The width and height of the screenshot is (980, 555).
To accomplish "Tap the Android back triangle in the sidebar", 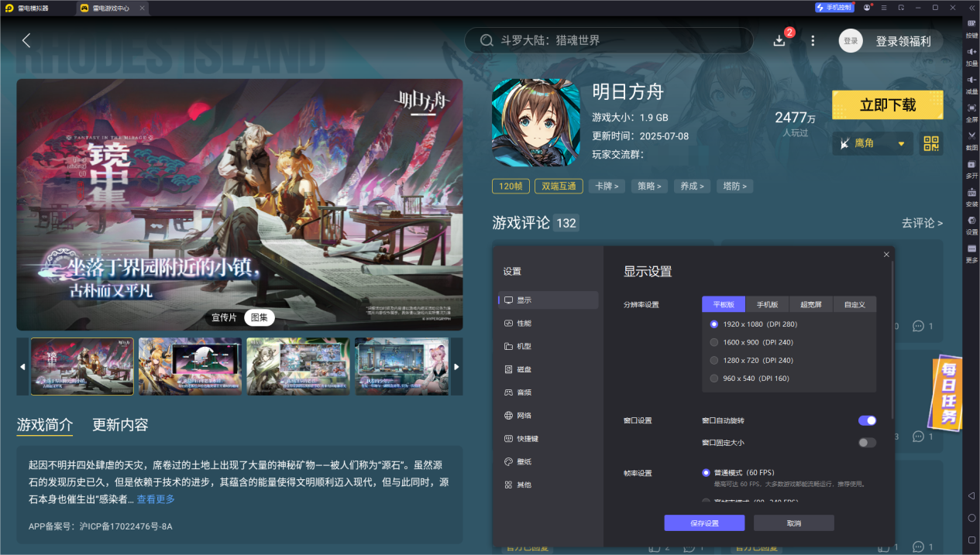I will point(971,495).
